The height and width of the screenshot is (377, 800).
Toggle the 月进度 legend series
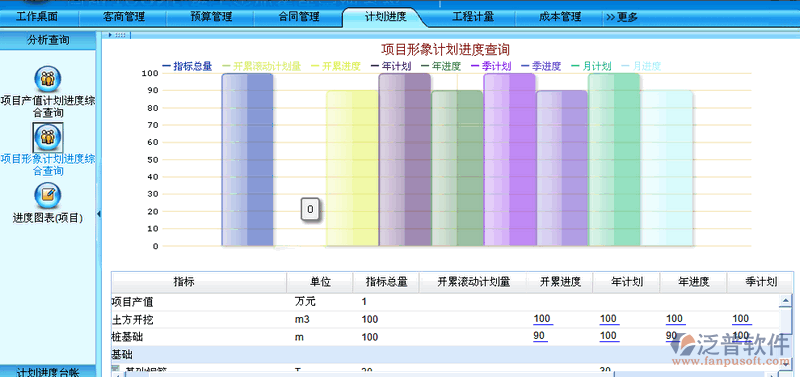(641, 66)
